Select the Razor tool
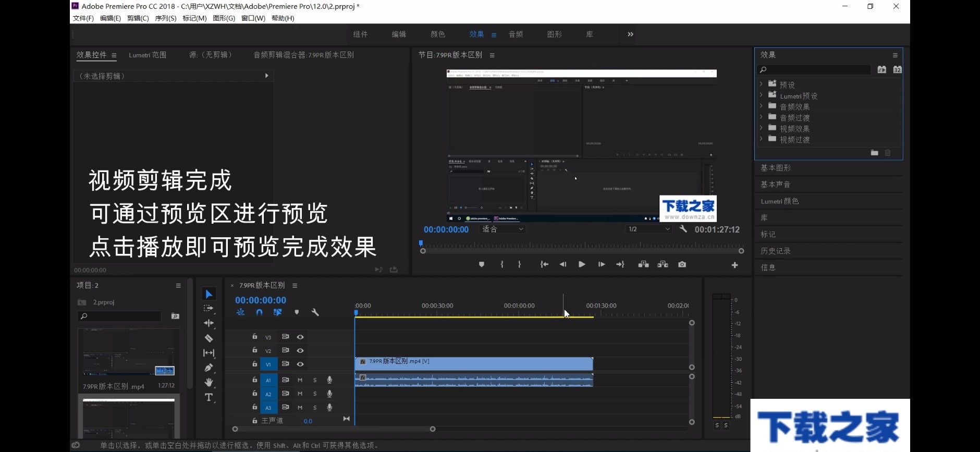980x452 pixels. click(209, 338)
